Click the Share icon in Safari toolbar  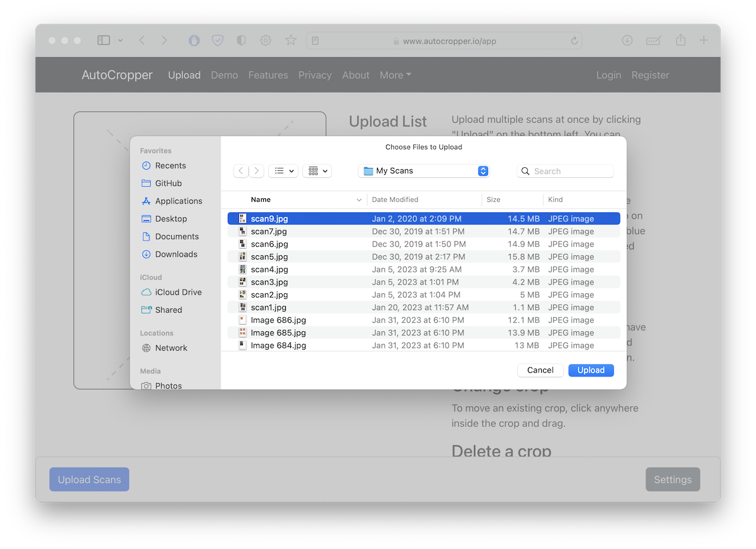tap(681, 40)
